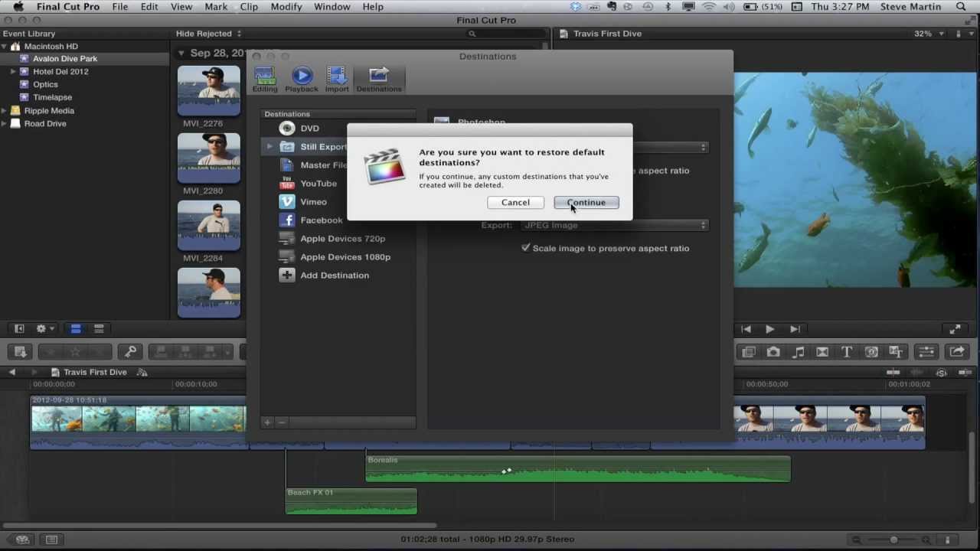Click the minus button below destinations list

[x=282, y=422]
